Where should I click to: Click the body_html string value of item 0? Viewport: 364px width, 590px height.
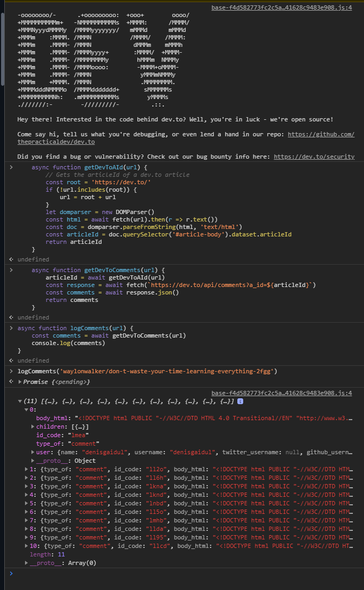click(213, 418)
